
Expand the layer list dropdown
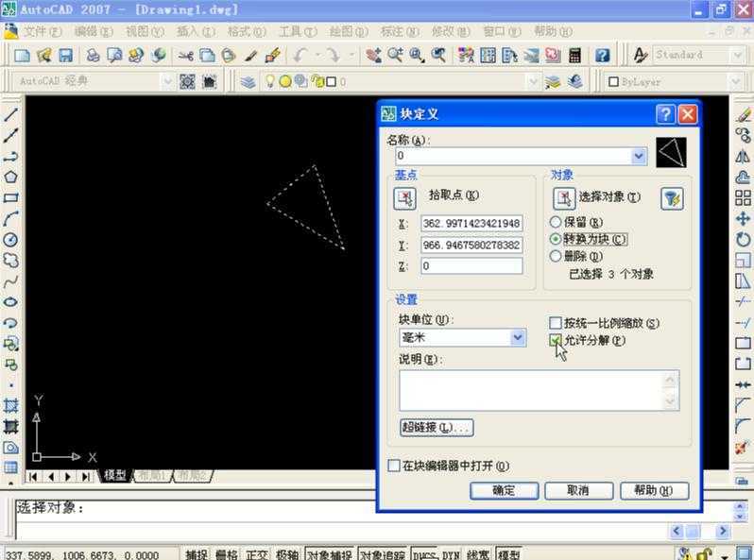(533, 82)
